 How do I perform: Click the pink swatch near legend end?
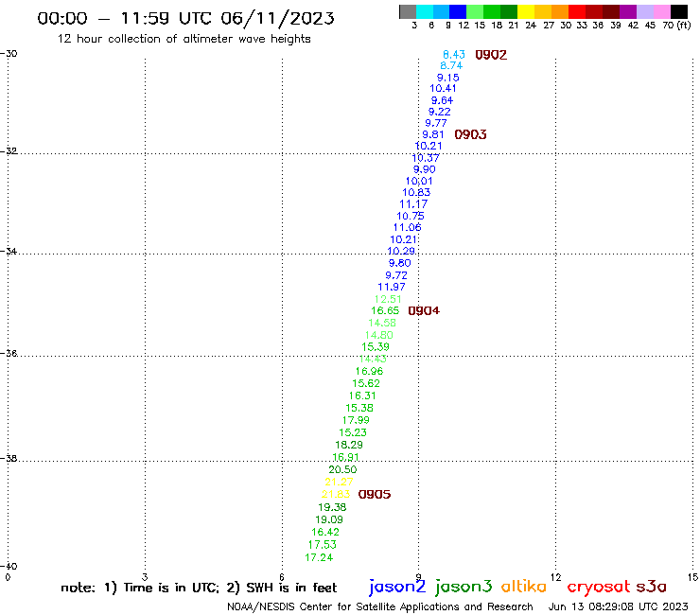click(x=661, y=11)
